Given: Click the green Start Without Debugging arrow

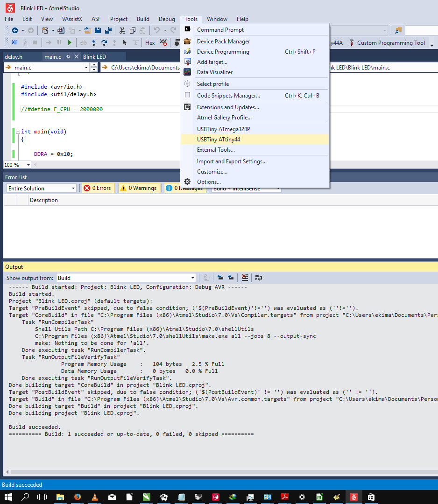Looking at the screenshot, I should [70, 42].
